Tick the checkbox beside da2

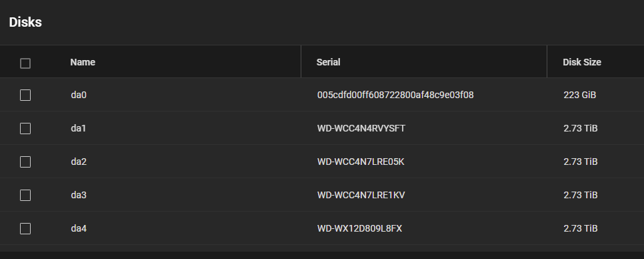(x=25, y=162)
